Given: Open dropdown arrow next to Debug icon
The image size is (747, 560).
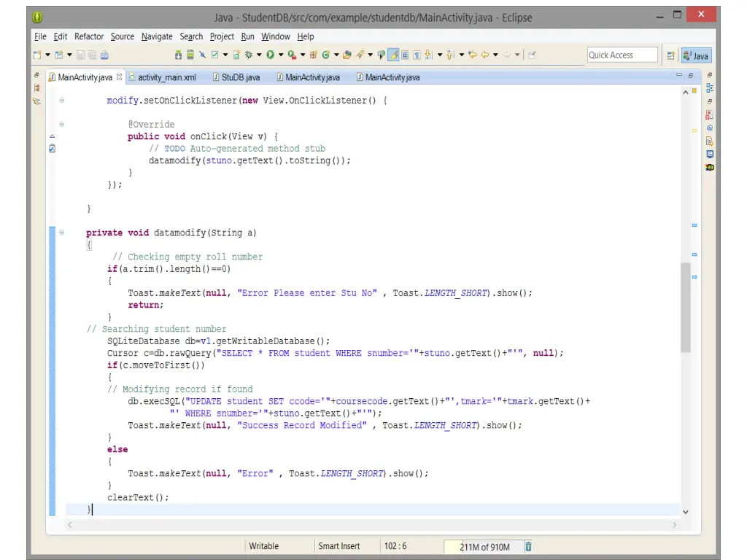Looking at the screenshot, I should pos(259,55).
